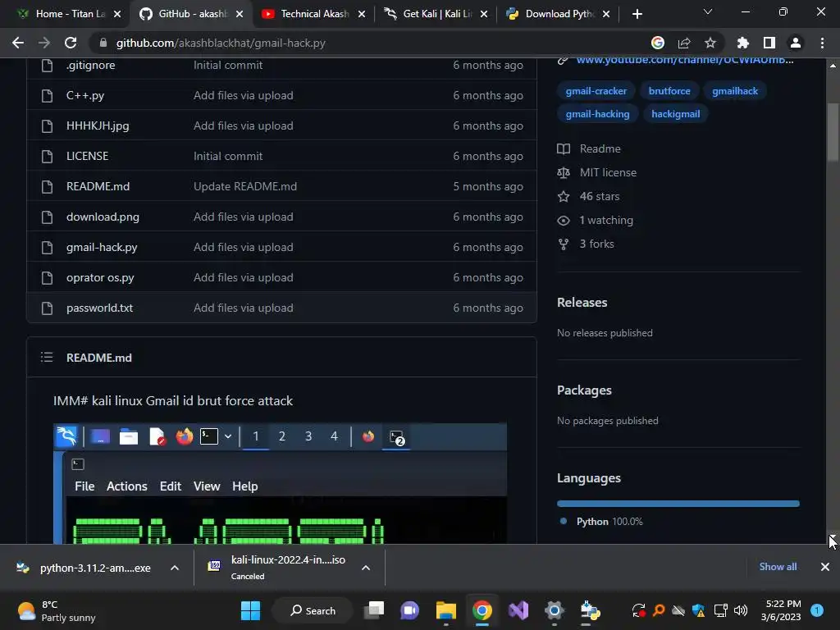Open the README.md outline list icon
The width and height of the screenshot is (840, 630).
(x=47, y=358)
